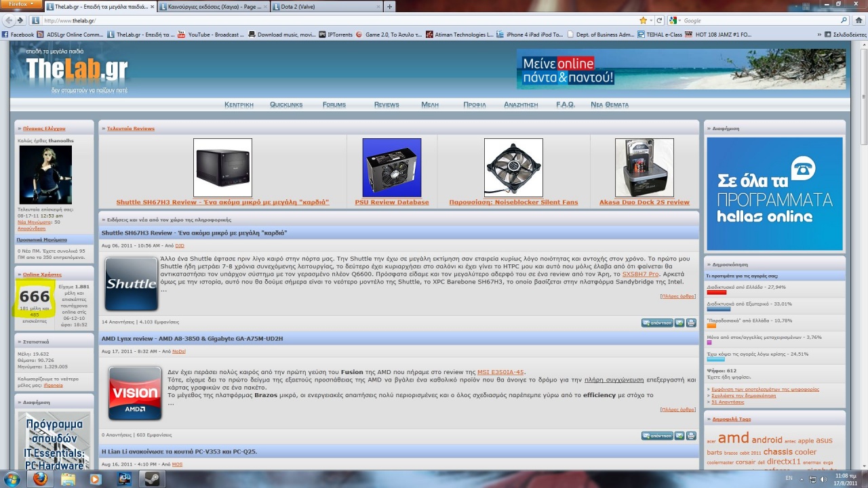Click the chassis tag
The width and height of the screenshot is (868, 488).
tap(778, 451)
